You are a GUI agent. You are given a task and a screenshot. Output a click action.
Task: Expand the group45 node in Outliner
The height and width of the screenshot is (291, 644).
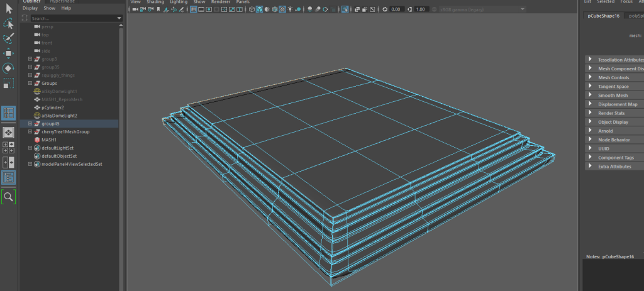coord(30,124)
